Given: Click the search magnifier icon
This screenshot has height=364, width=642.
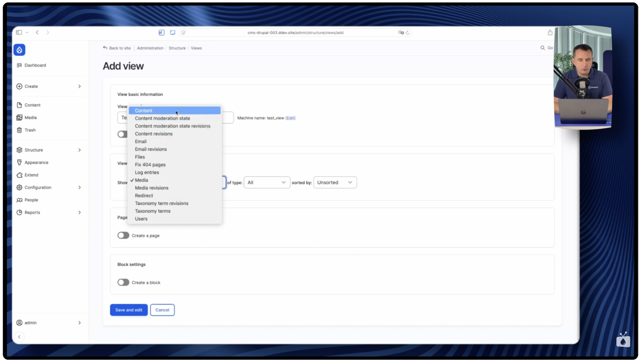Looking at the screenshot, I should click(x=542, y=48).
